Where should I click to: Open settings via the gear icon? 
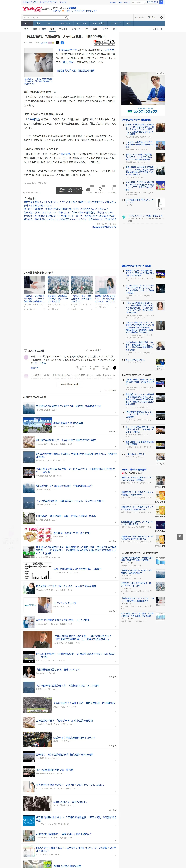coord(161,18)
